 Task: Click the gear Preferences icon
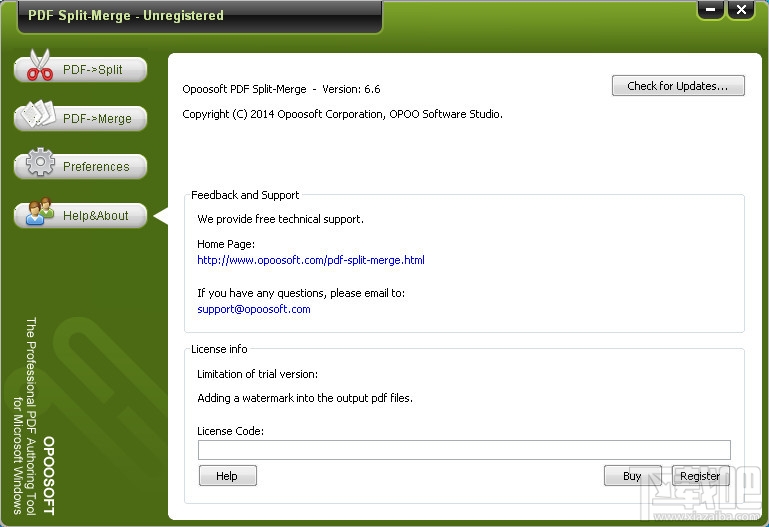(40, 162)
